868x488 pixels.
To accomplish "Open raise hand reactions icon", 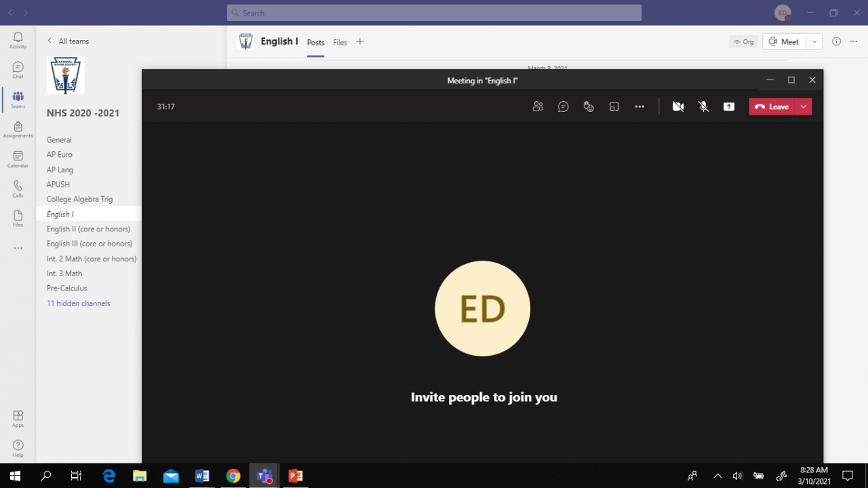I will coord(589,107).
